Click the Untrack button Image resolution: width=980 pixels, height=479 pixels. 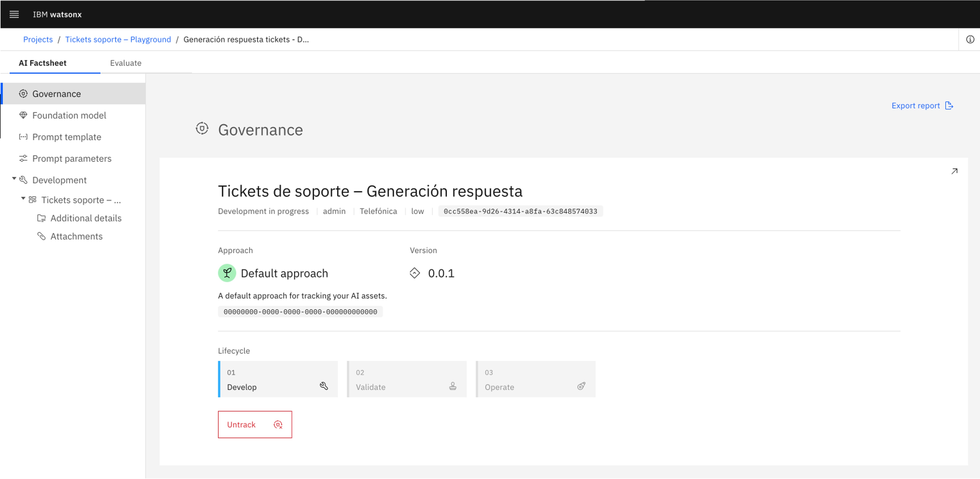pos(255,425)
